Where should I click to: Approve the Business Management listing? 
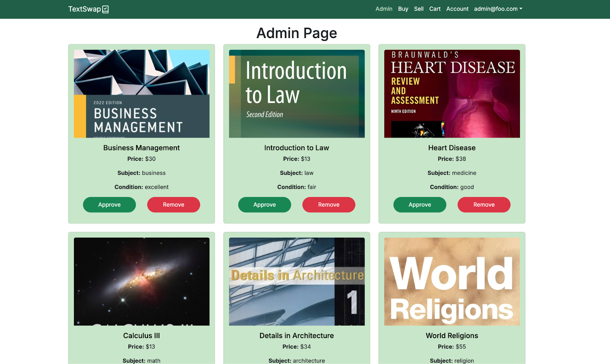(x=109, y=204)
